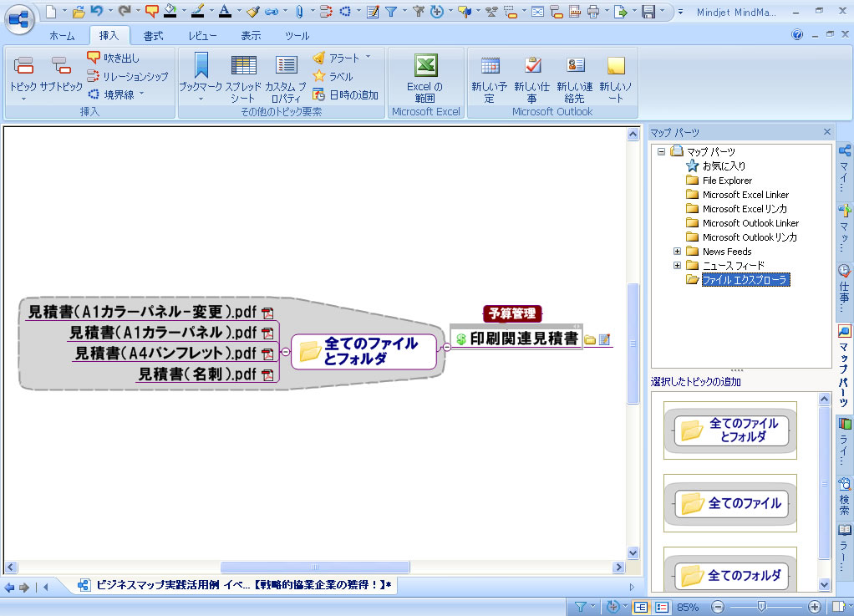Switch to map view in status bar

point(641,607)
